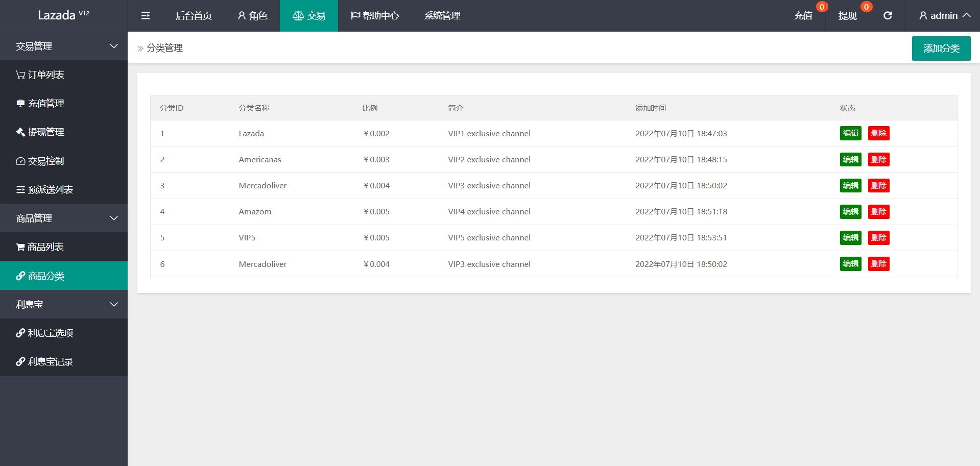Viewport: 980px width, 466px height.
Task: Switch to the 角色 tab
Action: coord(252,16)
